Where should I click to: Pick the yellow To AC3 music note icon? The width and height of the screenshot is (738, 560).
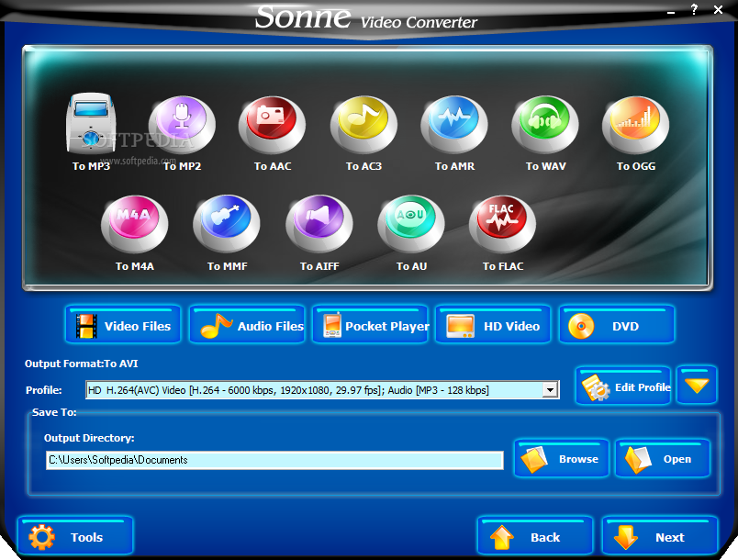click(x=363, y=125)
